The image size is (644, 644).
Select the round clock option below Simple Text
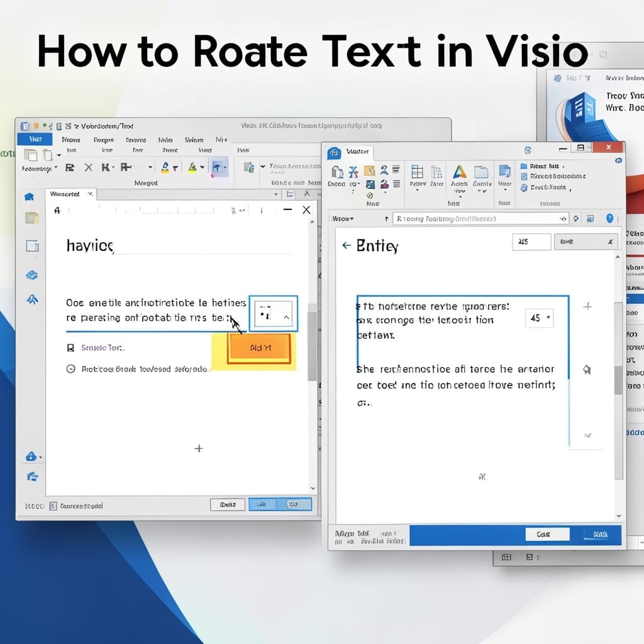point(70,369)
